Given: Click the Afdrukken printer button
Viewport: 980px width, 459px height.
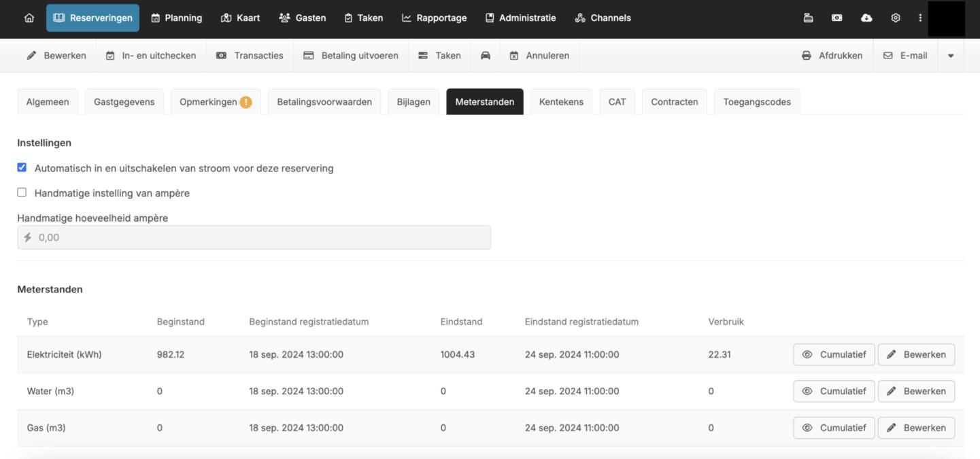Looking at the screenshot, I should [x=832, y=56].
